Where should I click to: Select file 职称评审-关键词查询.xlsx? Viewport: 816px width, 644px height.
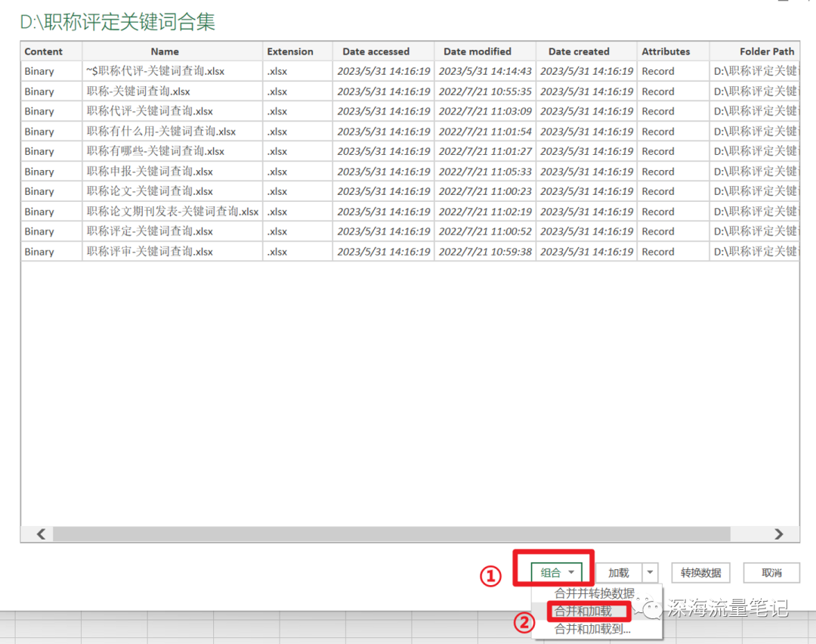click(150, 252)
